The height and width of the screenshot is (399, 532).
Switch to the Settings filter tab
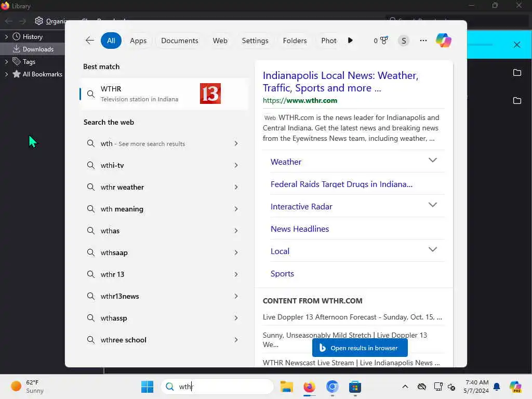255,41
